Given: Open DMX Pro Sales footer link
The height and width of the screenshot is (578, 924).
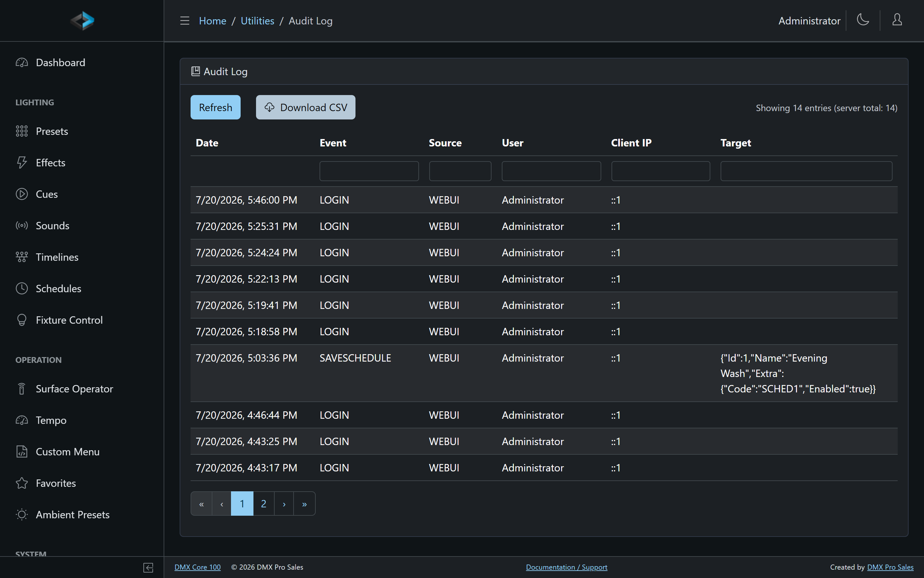Looking at the screenshot, I should point(890,567).
